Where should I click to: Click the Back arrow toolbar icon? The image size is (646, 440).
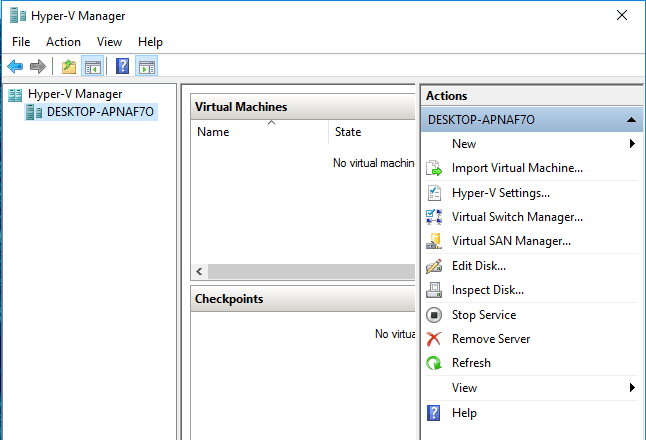point(15,67)
